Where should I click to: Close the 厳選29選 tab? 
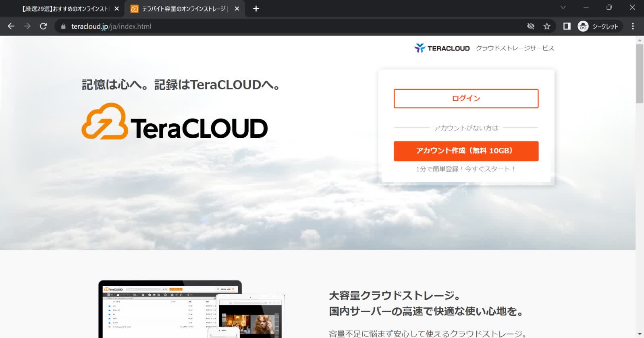click(x=116, y=8)
